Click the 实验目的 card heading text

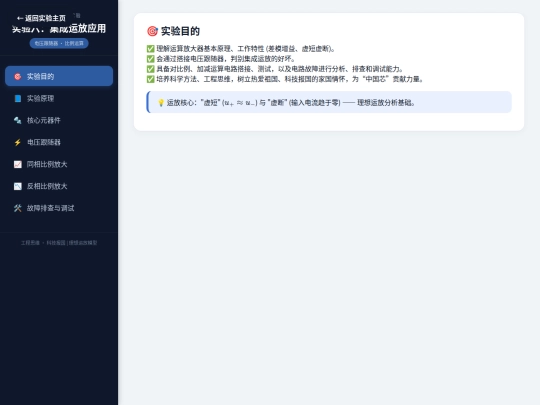pos(180,31)
